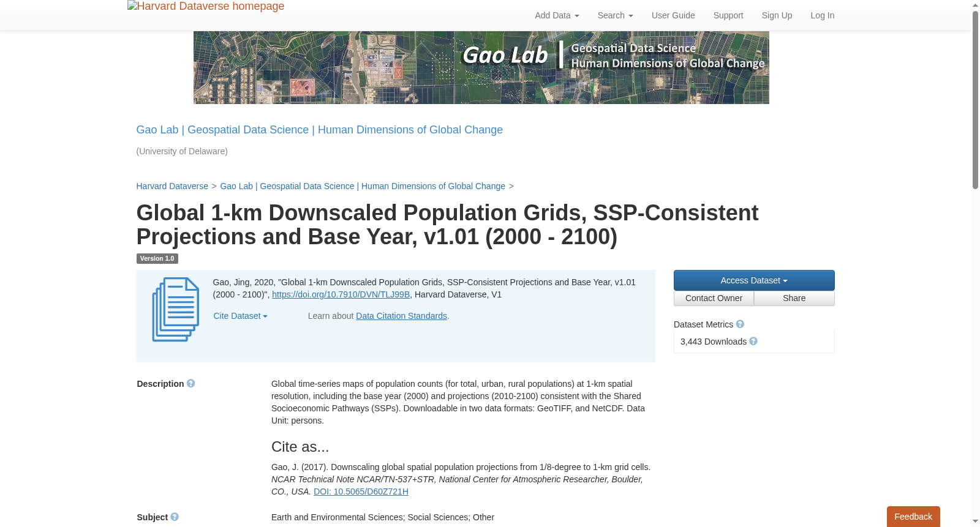Click the Description help icon
Image resolution: width=980 pixels, height=527 pixels.
tap(190, 384)
